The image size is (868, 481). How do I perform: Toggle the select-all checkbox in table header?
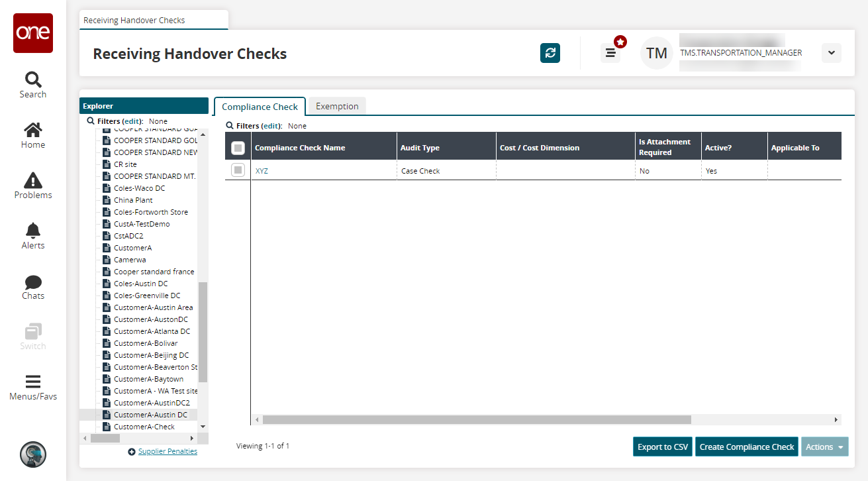pos(238,148)
